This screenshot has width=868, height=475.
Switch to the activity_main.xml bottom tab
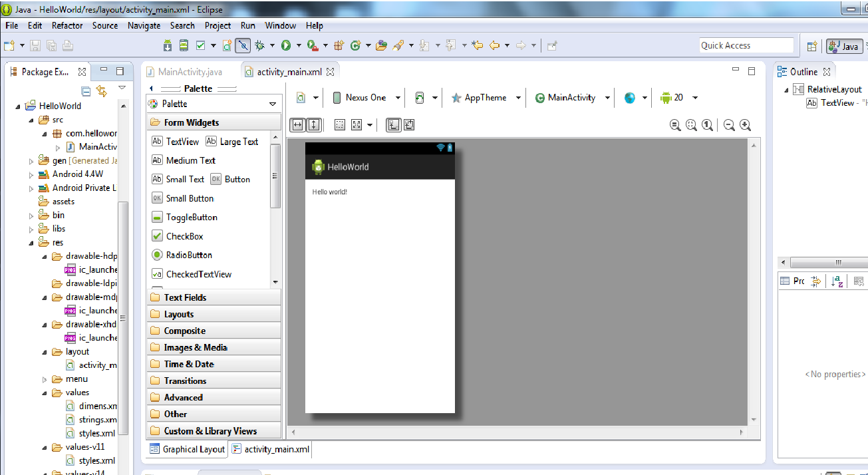pos(270,449)
